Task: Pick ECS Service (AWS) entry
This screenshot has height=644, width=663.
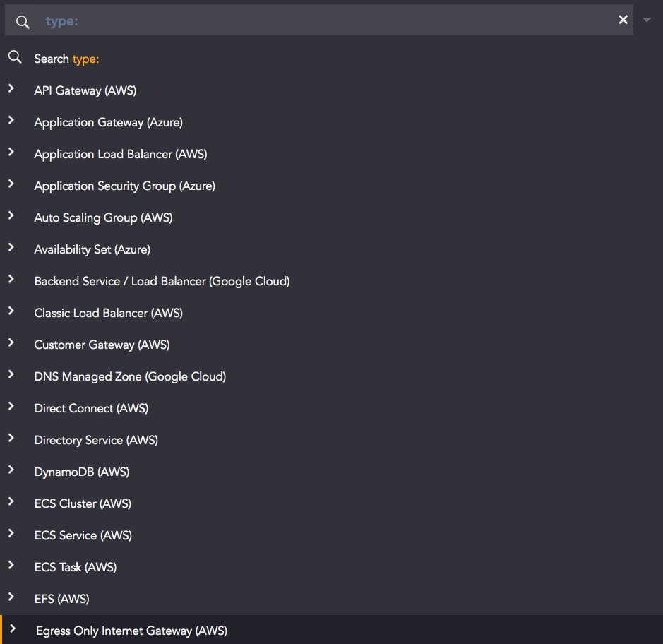Action: point(83,535)
